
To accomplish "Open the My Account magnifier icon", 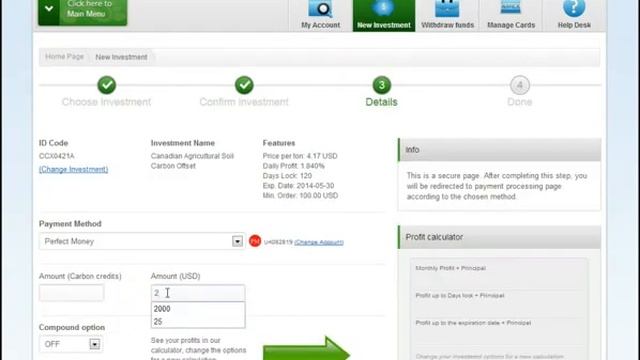I will pos(320,9).
